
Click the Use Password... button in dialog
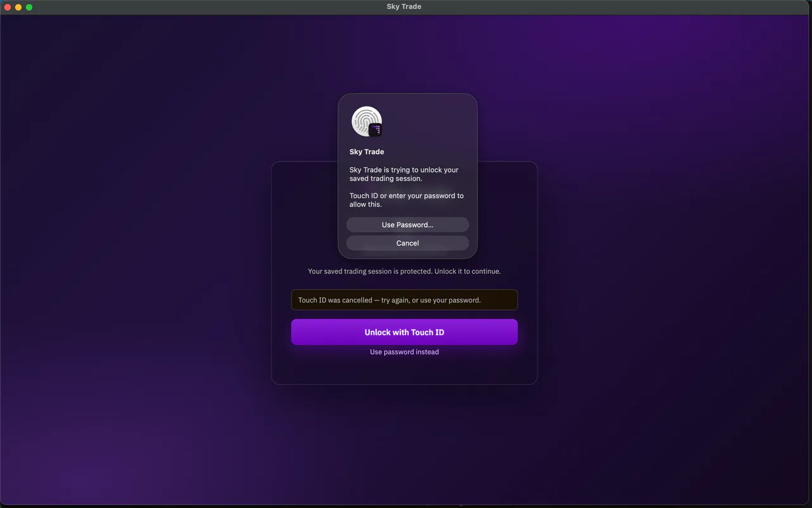click(407, 225)
